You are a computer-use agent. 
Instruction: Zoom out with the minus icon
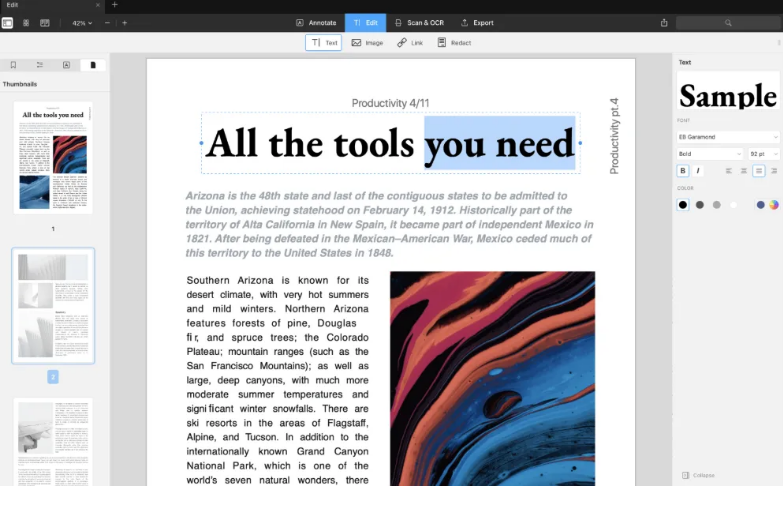coord(107,23)
